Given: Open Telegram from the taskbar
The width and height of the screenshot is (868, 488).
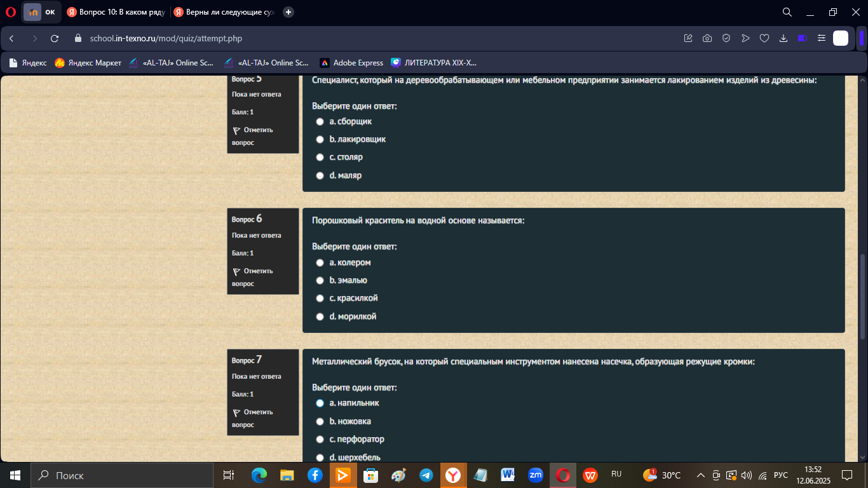Looking at the screenshot, I should pos(426,475).
